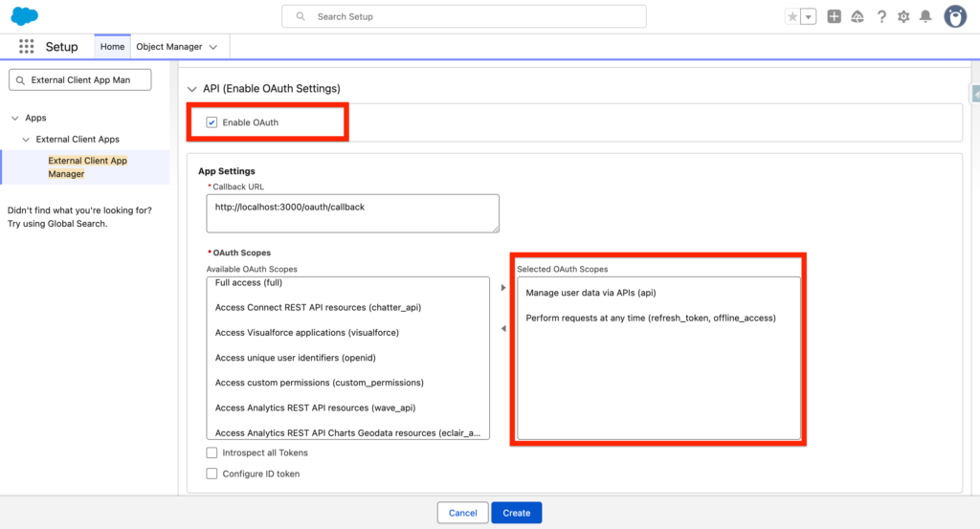Open the App Launcher grid icon

[26, 47]
